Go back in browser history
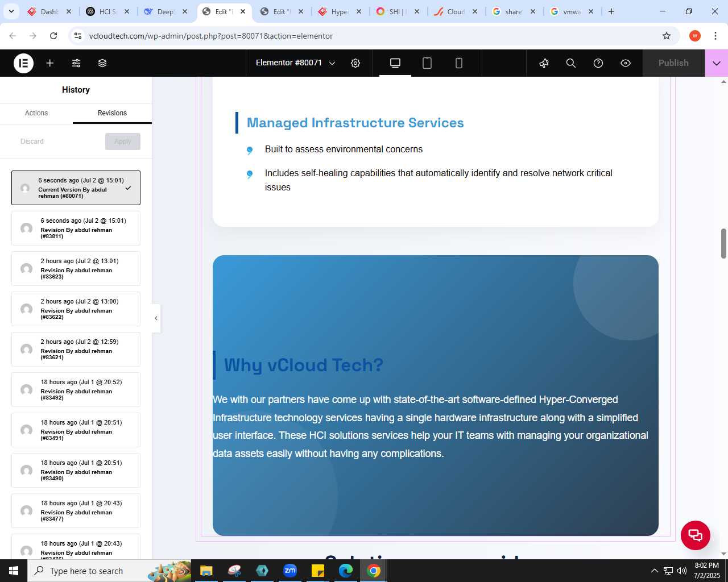This screenshot has height=582, width=728. pyautogui.click(x=13, y=36)
